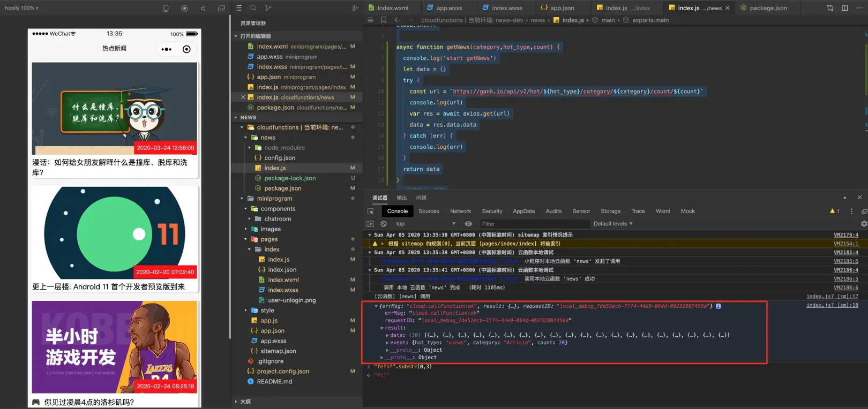Open the AppData tab

click(524, 211)
